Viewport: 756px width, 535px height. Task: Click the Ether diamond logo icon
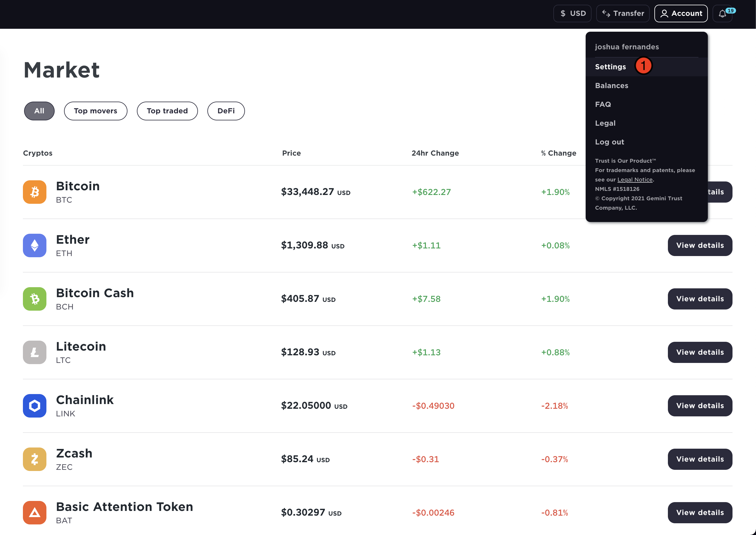pos(35,245)
